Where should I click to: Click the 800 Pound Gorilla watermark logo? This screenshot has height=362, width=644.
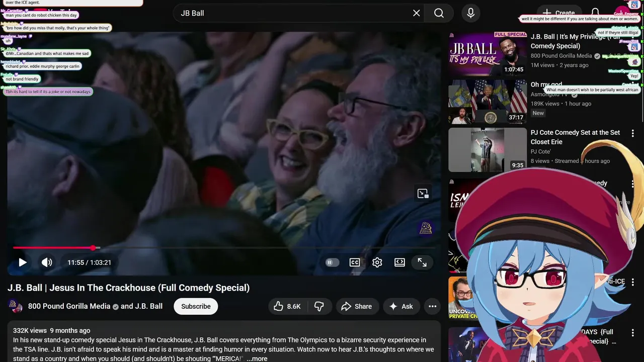point(426,228)
